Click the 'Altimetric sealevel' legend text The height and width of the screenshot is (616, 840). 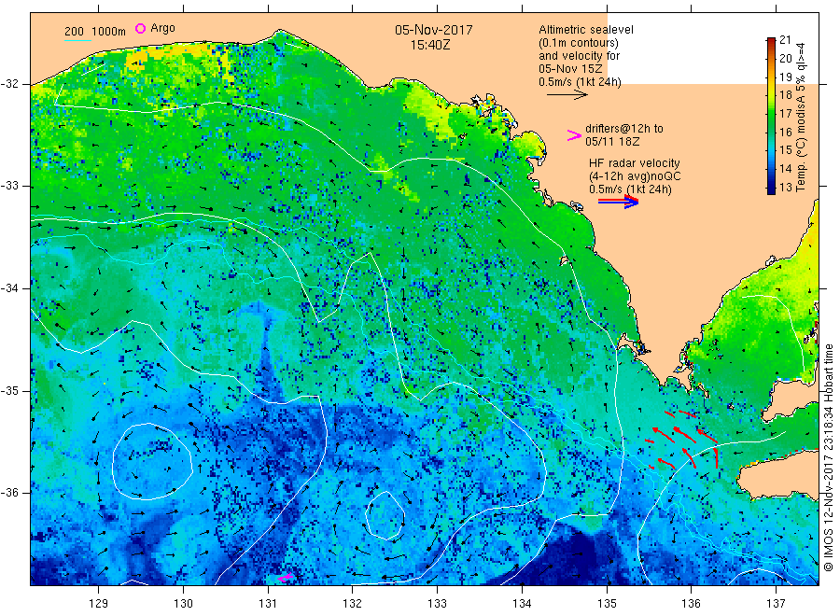point(586,30)
